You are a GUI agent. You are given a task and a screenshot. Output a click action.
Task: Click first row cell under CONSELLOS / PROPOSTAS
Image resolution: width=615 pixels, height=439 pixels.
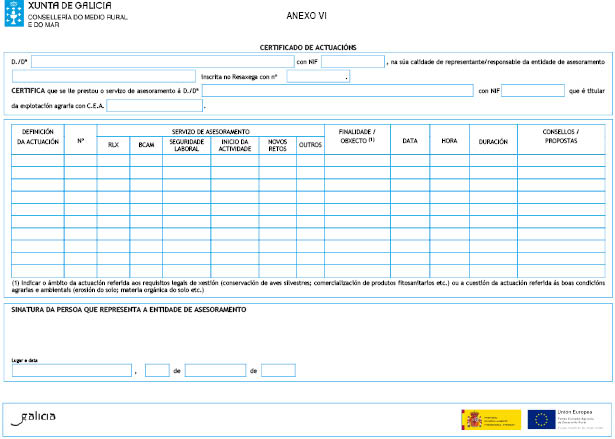[x=560, y=160]
